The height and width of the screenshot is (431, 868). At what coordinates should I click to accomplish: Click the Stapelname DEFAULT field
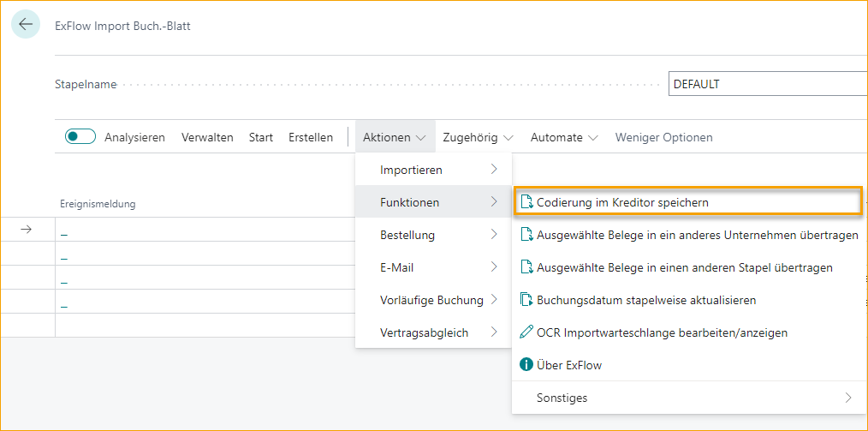[768, 84]
